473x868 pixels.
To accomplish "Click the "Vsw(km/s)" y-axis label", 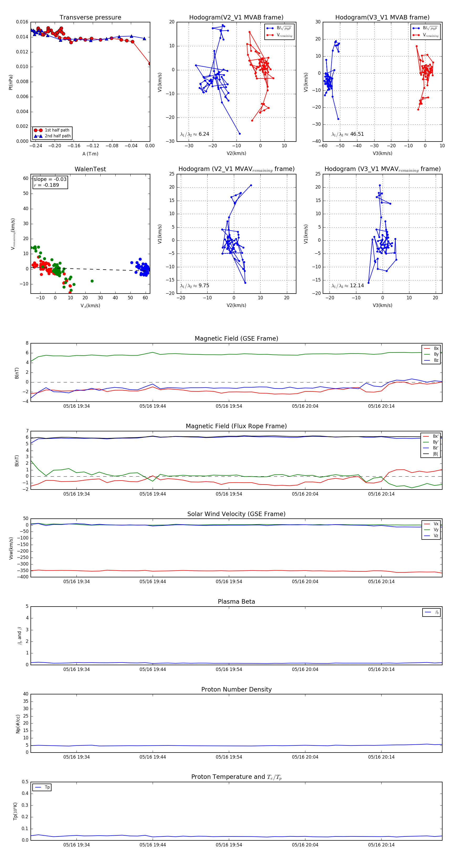I will tap(11, 548).
